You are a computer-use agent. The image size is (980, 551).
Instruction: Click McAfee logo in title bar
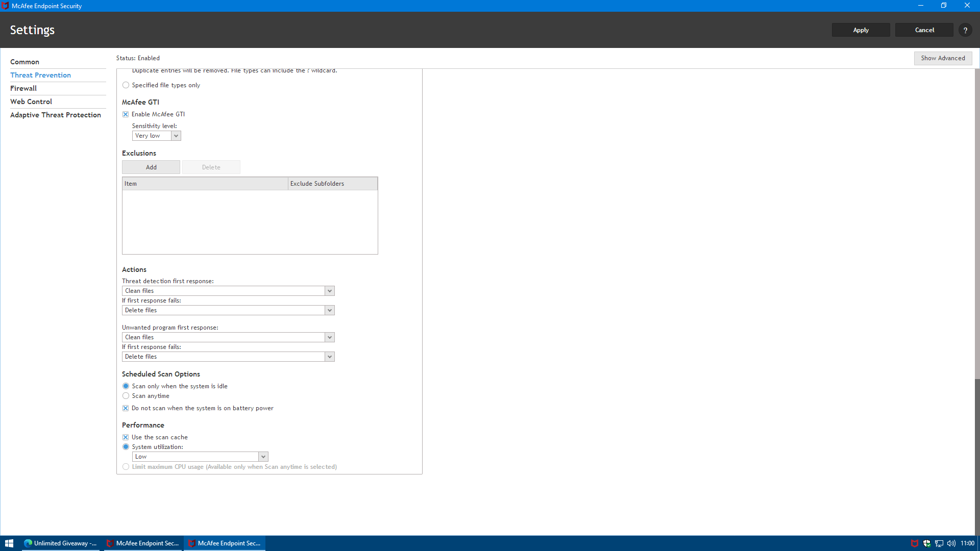[x=6, y=6]
